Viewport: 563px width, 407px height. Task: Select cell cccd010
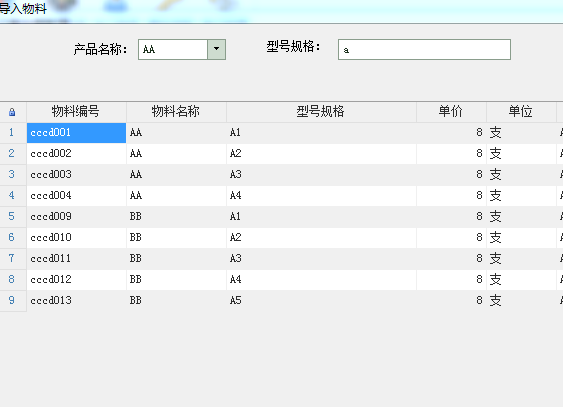76,238
